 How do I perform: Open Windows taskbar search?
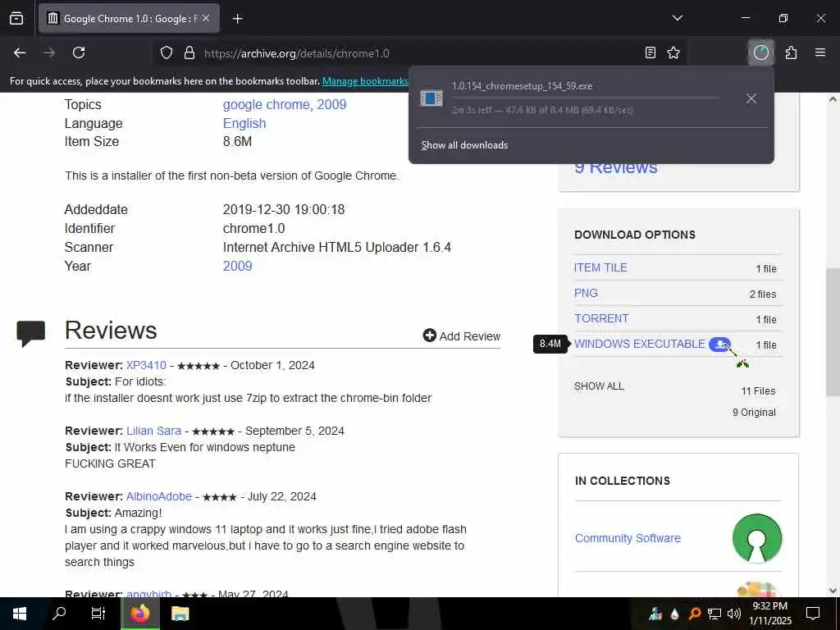pyautogui.click(x=59, y=614)
